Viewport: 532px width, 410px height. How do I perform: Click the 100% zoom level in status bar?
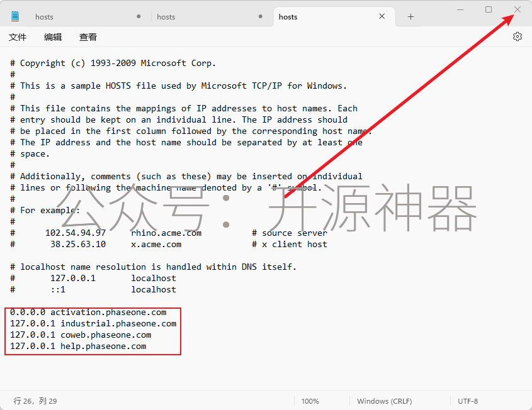[x=310, y=401]
